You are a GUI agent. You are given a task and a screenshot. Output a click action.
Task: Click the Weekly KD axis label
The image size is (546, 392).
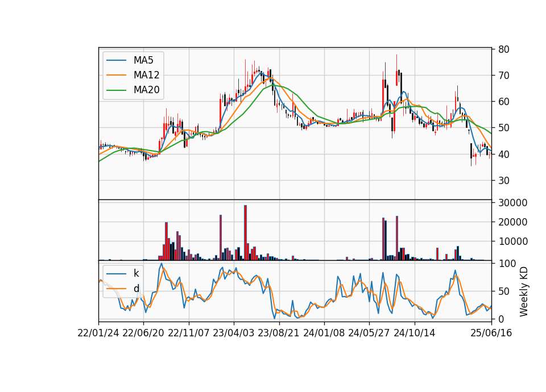[524, 291]
